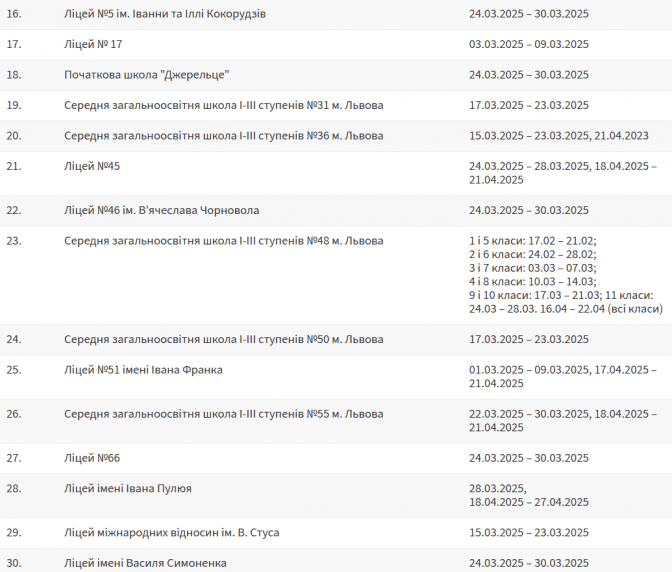Select the 28.03.2025, date for Ліцей Пулюя
This screenshot has width=672, height=572.
click(x=498, y=488)
